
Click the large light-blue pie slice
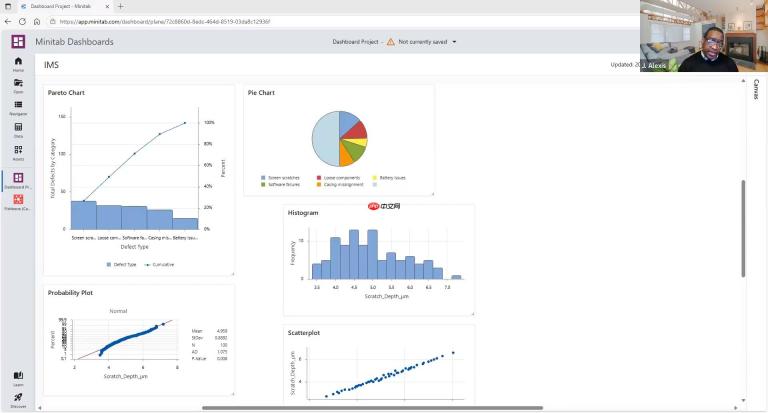point(324,139)
